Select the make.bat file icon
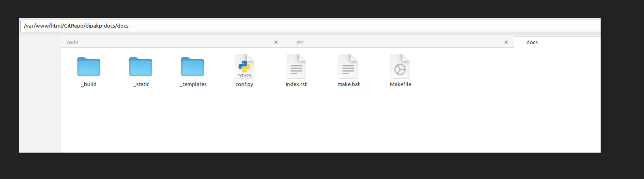 [x=348, y=67]
